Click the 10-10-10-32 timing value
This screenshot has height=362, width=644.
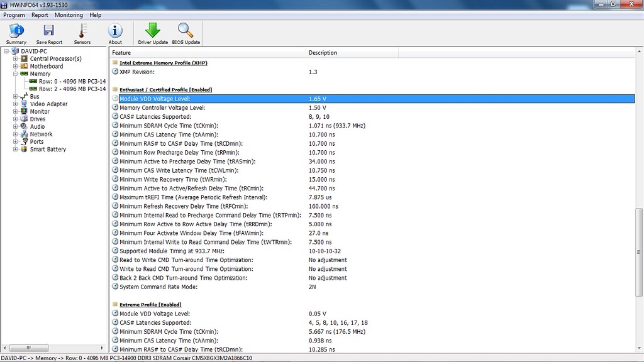tap(325, 251)
